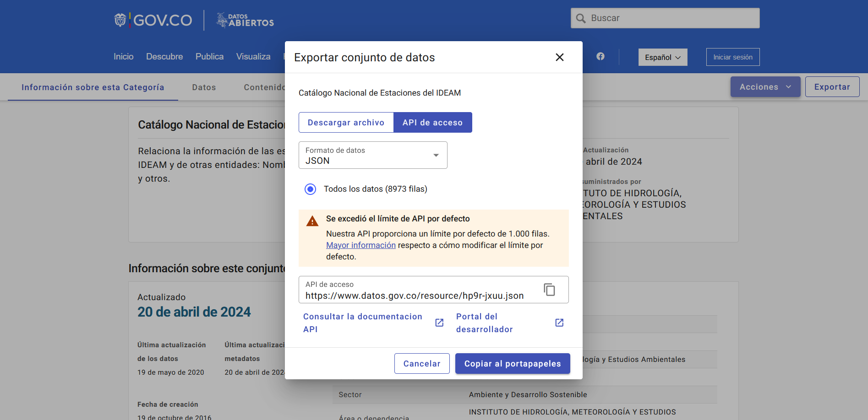The width and height of the screenshot is (868, 420).
Task: Open the Acciones dropdown menu
Action: pos(765,87)
